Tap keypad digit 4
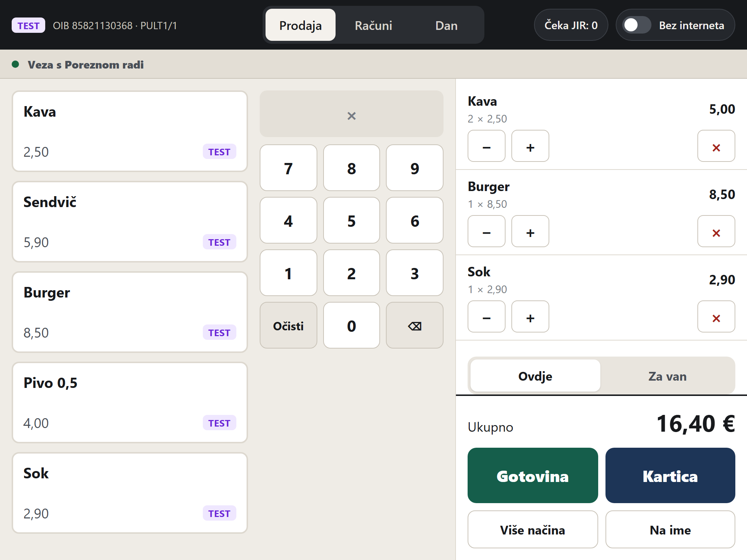This screenshot has height=560, width=747. click(x=289, y=220)
